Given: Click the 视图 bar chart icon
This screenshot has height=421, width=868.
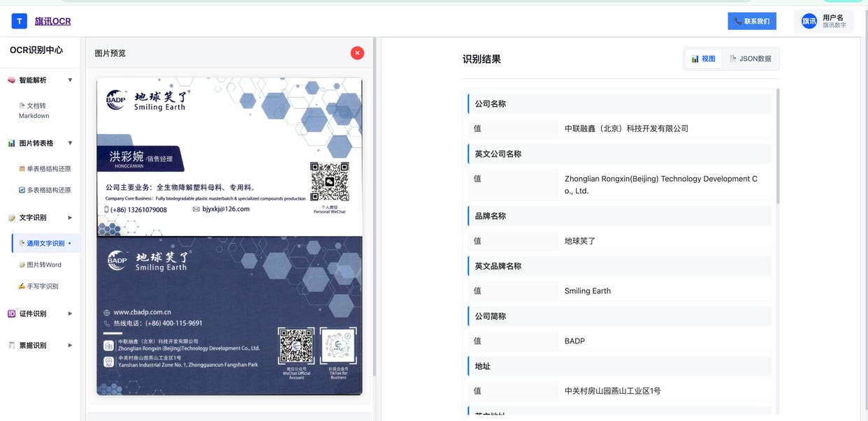Looking at the screenshot, I should [695, 59].
